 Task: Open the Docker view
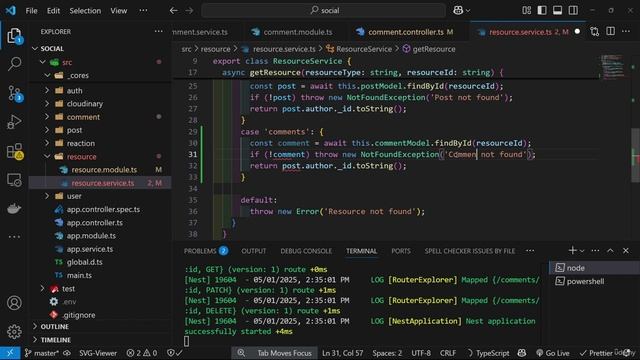pos(14,209)
